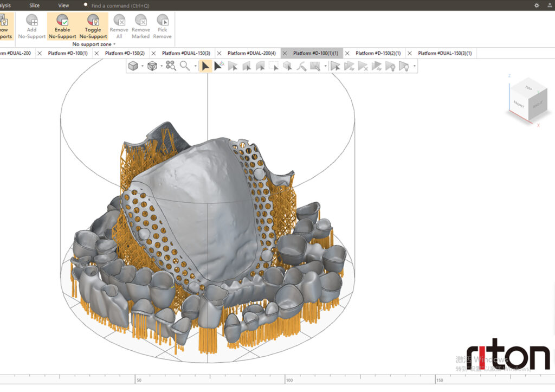Click the rectangle marquee selection tool
Viewport: 555px width, 392px height.
tap(274, 66)
